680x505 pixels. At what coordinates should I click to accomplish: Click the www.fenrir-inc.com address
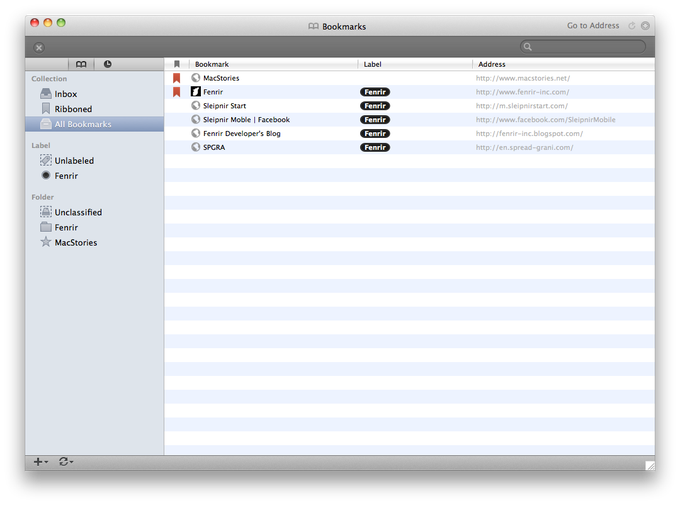click(x=522, y=92)
